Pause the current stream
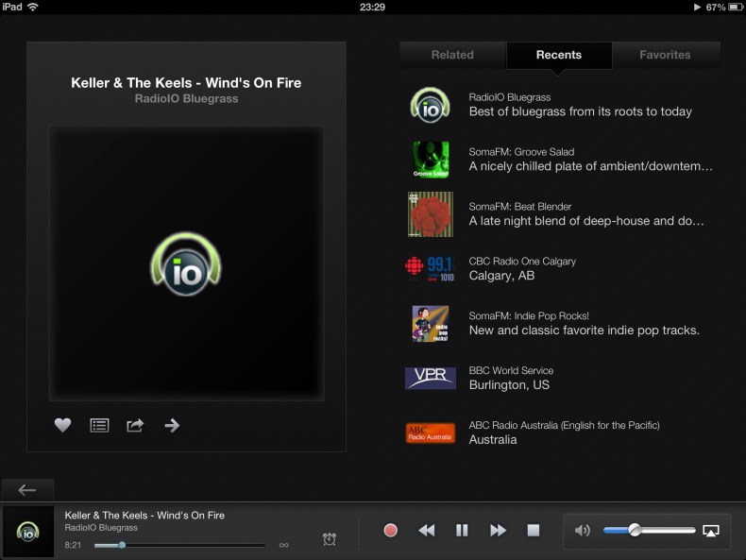 pos(462,531)
